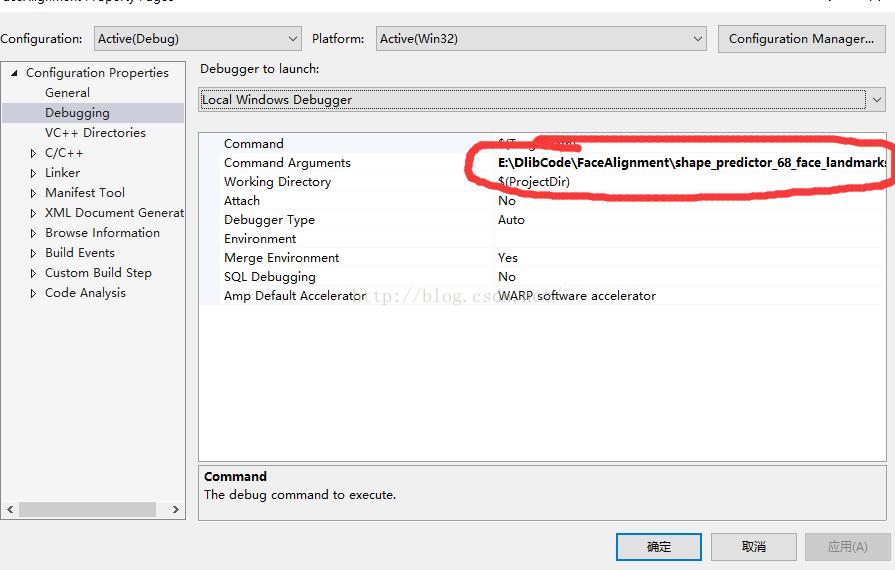Select General in the properties tree
The image size is (895, 570).
tap(67, 92)
